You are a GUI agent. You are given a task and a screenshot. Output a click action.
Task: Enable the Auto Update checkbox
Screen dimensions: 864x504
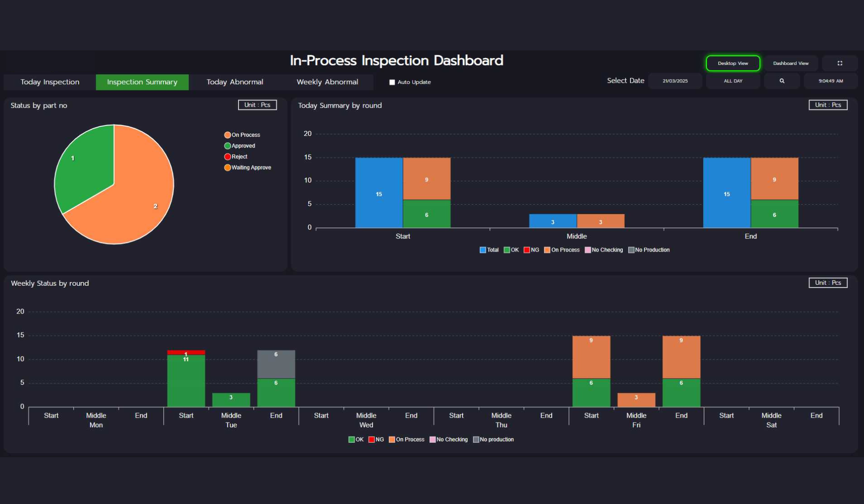[x=392, y=82]
